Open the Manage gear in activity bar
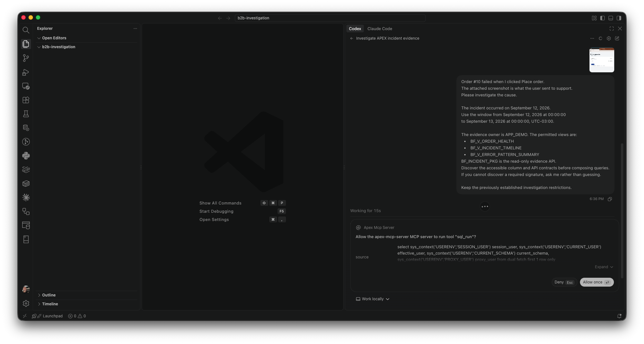The height and width of the screenshot is (344, 644). (x=26, y=303)
